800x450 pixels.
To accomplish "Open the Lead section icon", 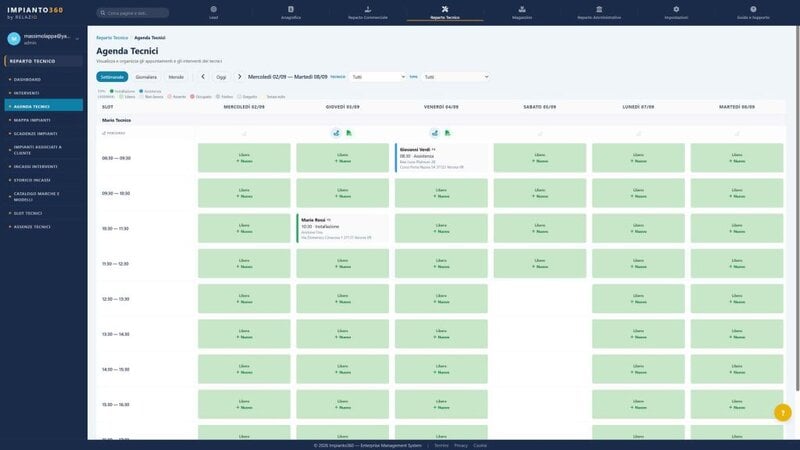I will 213,9.
